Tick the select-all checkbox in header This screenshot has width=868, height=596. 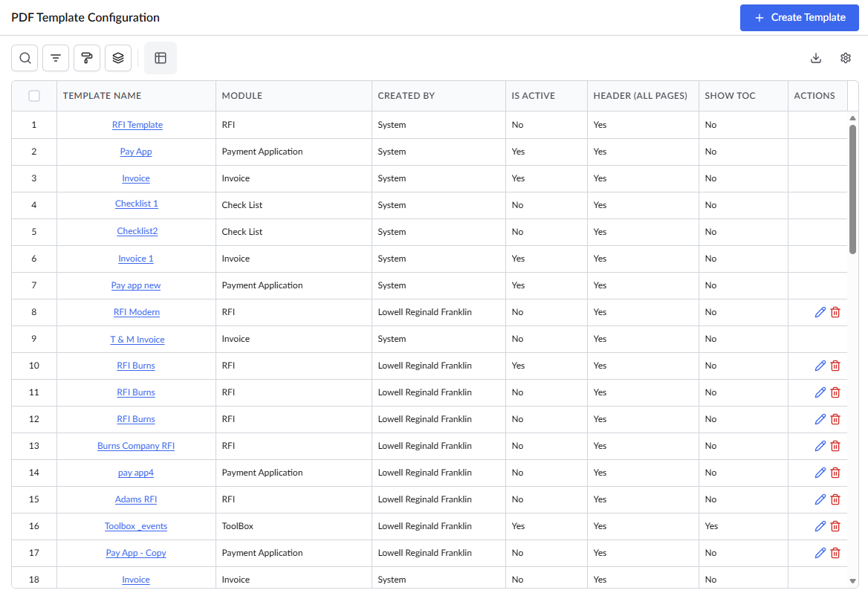point(34,96)
